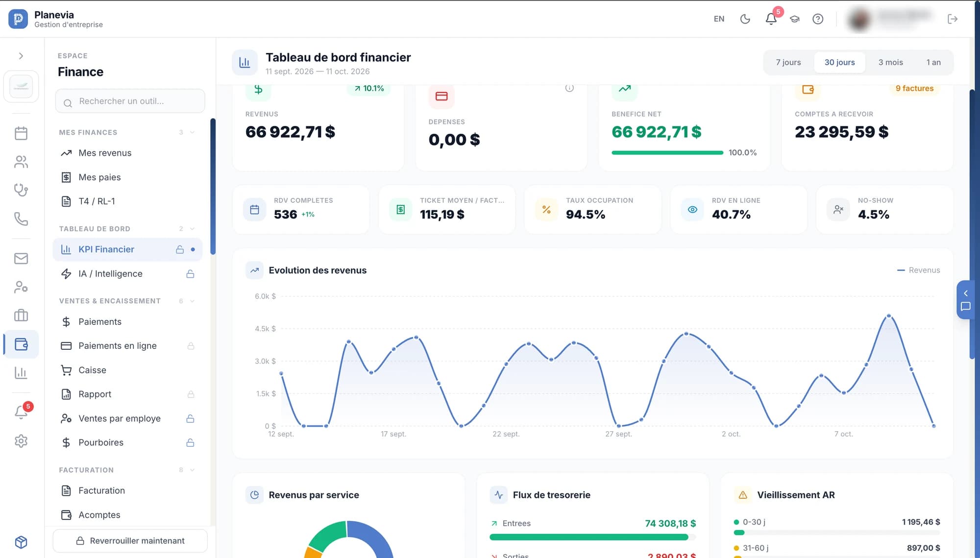Open the mail icon in left rail
Screen dimensions: 980x558
(x=21, y=258)
